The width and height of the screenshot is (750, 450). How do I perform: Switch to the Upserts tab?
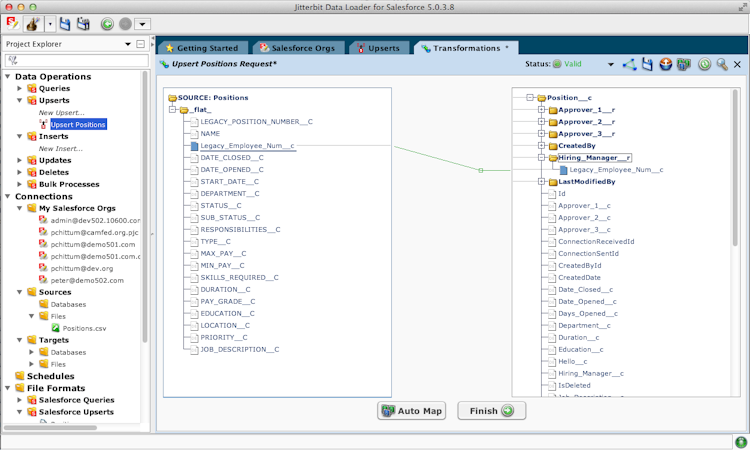379,48
